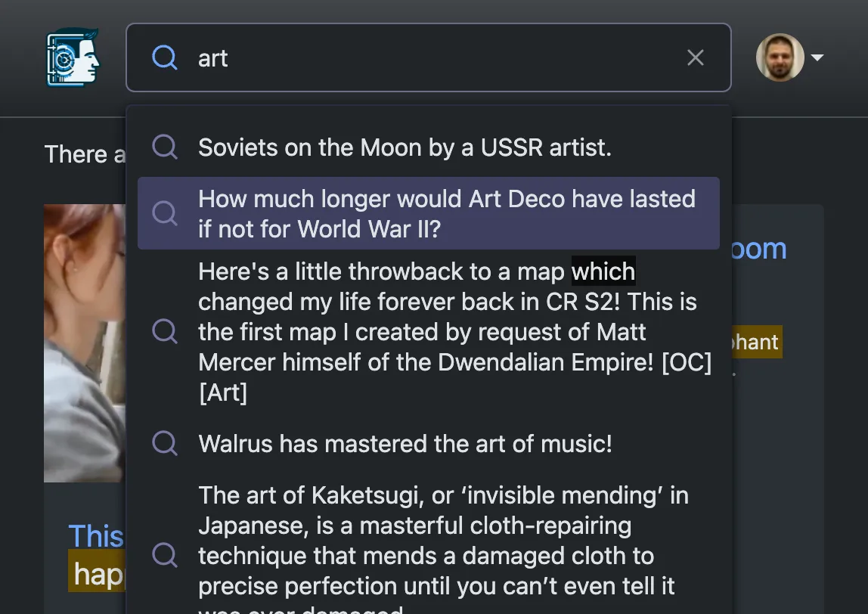868x614 pixels.
Task: Click the search magnifier icon in input
Action: coord(165,57)
